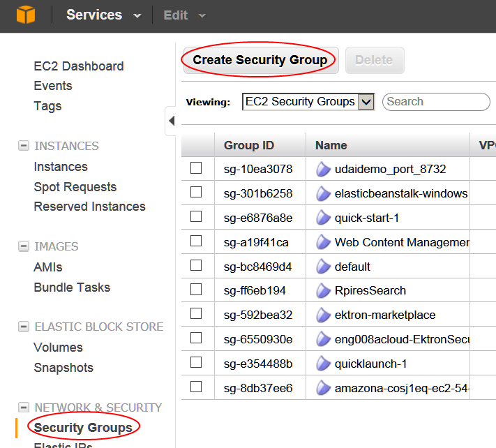The image size is (496, 448).
Task: Check the box for sg-a19f41ca
Action: tap(196, 241)
